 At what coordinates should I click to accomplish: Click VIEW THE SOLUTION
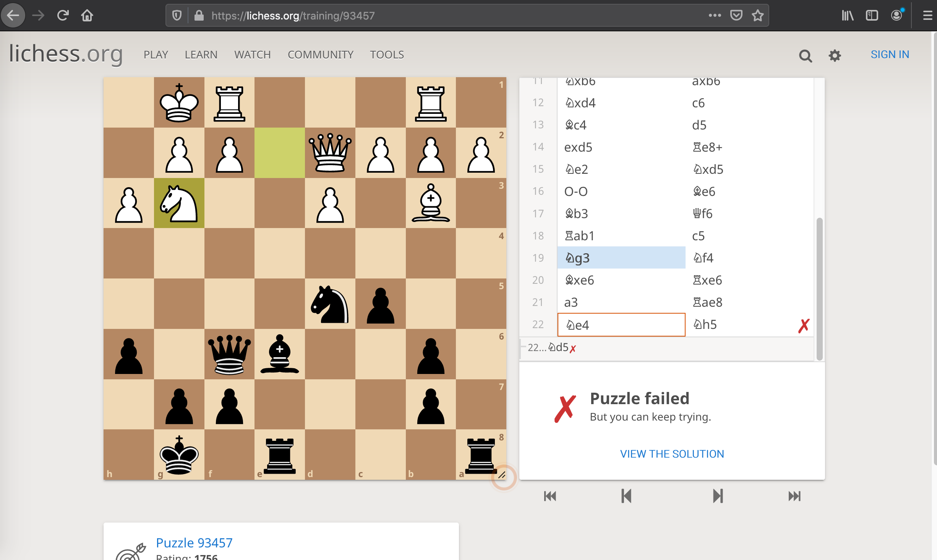[671, 454]
